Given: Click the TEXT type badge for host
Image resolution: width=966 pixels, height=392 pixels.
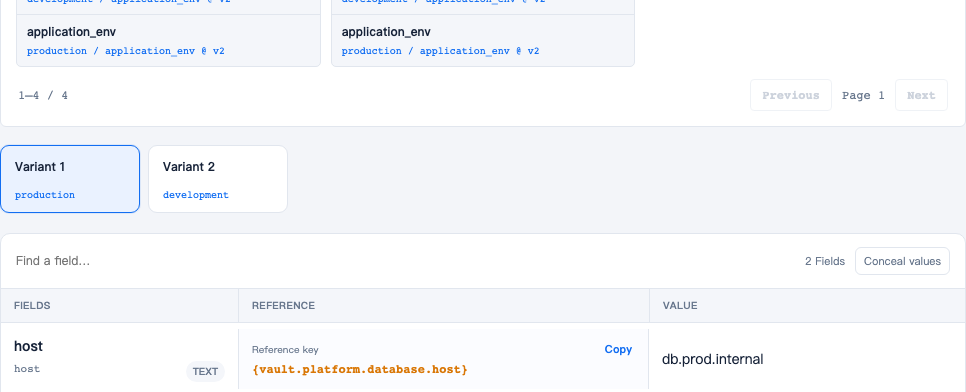Looking at the screenshot, I should pyautogui.click(x=205, y=372).
